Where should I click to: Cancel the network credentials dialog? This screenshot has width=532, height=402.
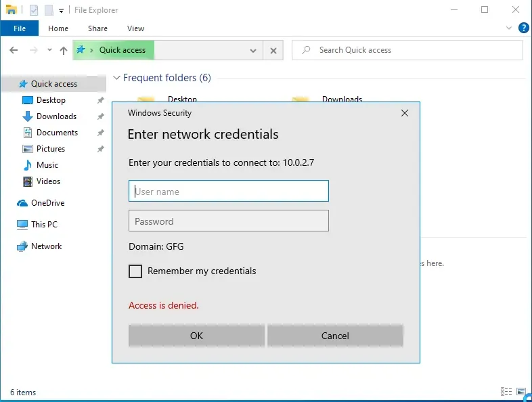click(335, 336)
